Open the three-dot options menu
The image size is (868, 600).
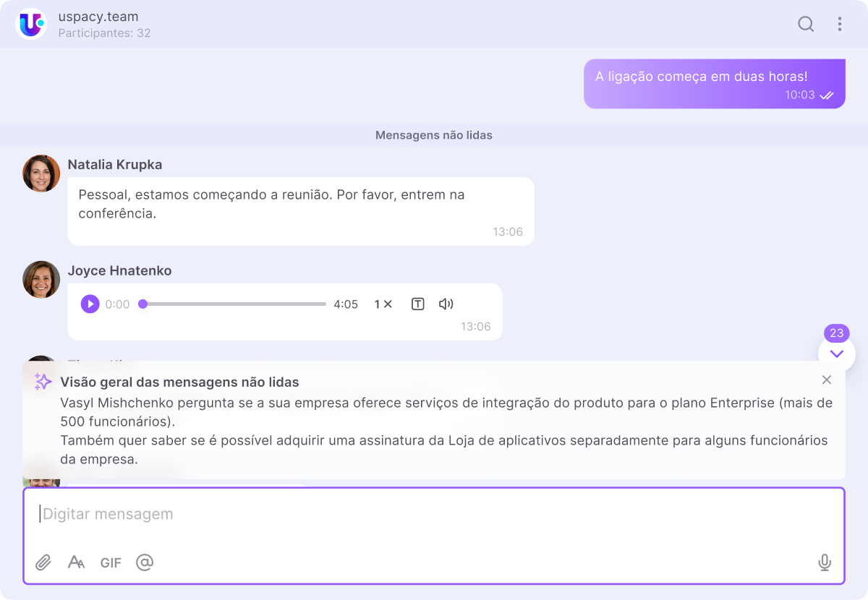coord(839,24)
